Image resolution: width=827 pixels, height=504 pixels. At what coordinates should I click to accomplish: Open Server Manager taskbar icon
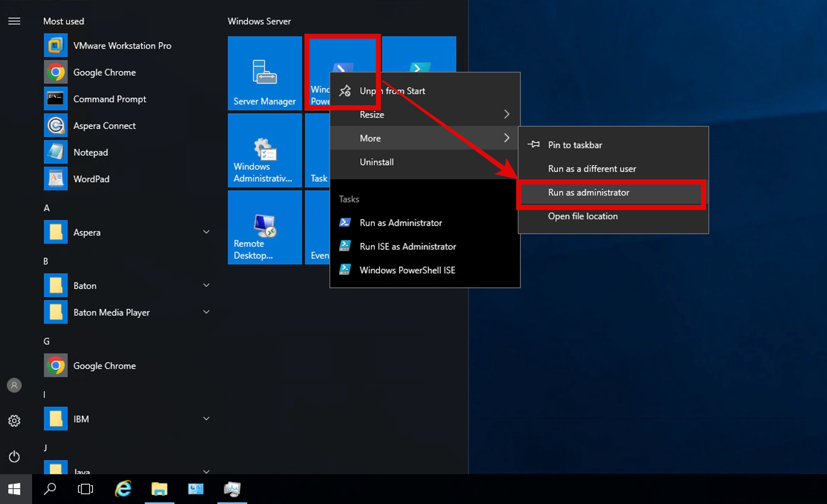(x=195, y=489)
